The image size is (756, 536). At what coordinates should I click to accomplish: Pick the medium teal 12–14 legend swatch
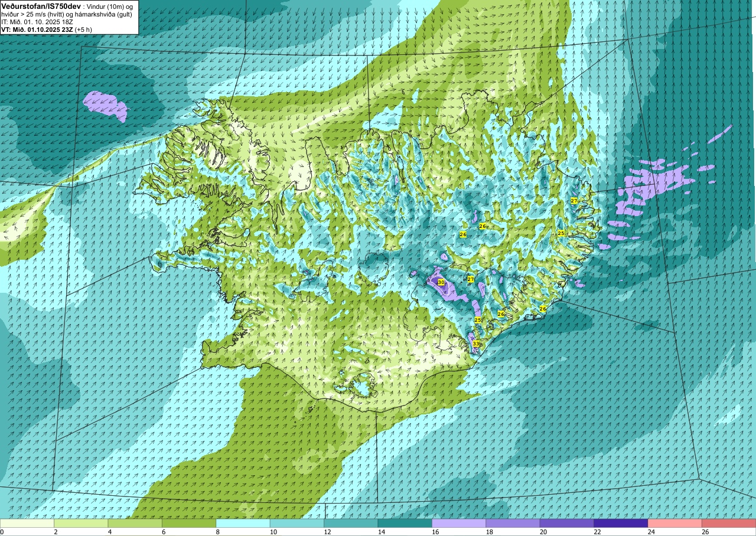351,524
